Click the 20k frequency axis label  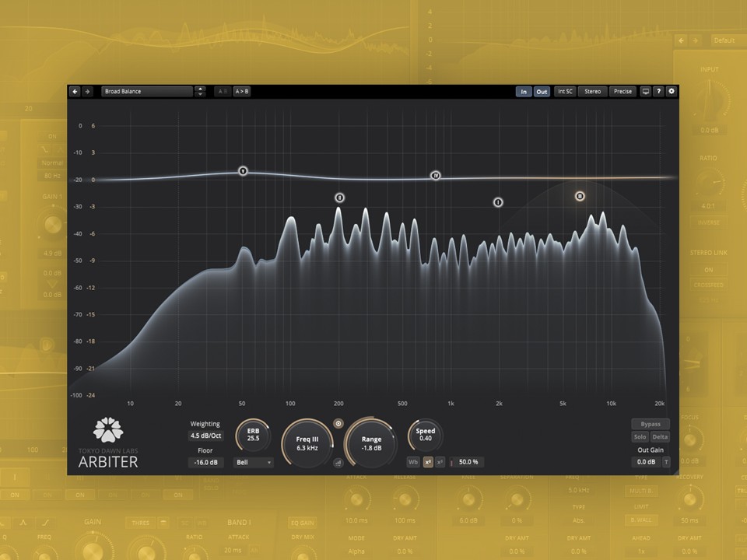659,404
